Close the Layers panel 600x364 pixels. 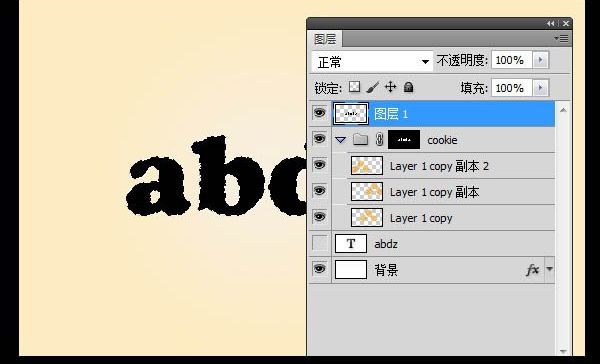566,24
